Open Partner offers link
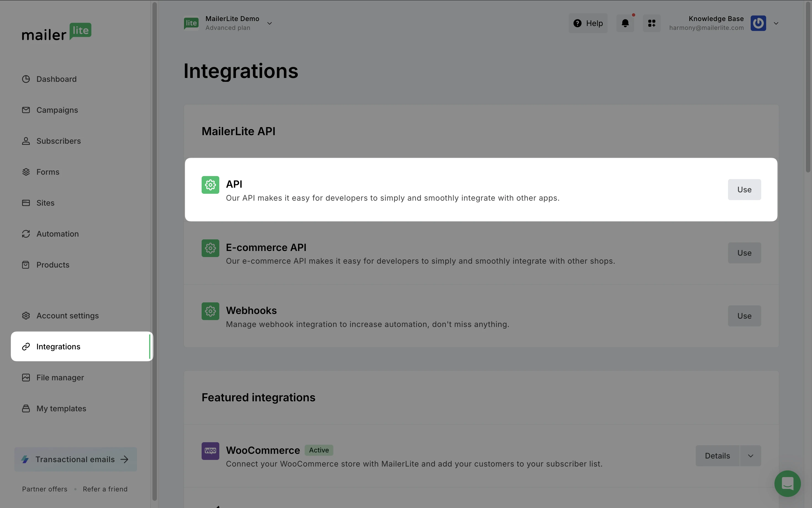The height and width of the screenshot is (508, 812). point(45,489)
